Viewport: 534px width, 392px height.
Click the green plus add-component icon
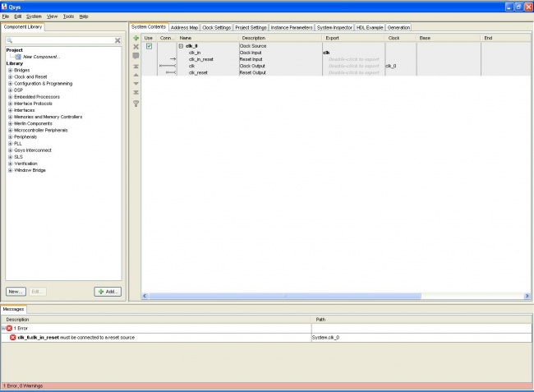[x=136, y=38]
